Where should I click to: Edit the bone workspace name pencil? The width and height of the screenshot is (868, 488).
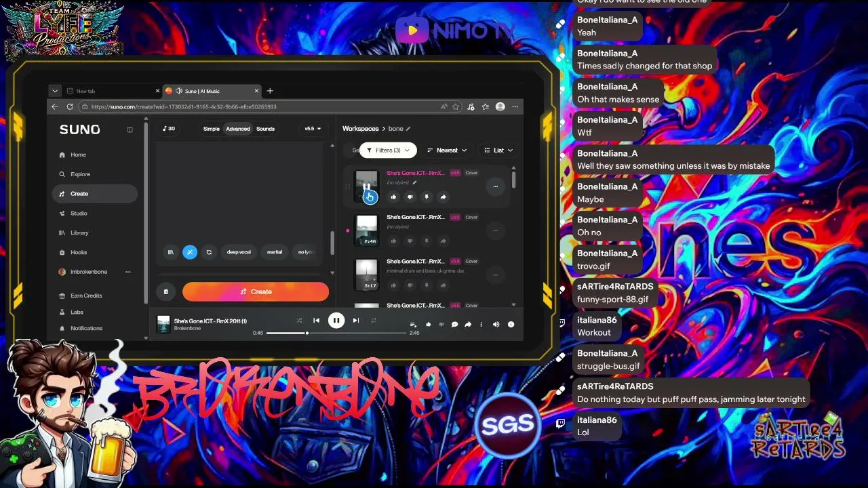(x=408, y=129)
